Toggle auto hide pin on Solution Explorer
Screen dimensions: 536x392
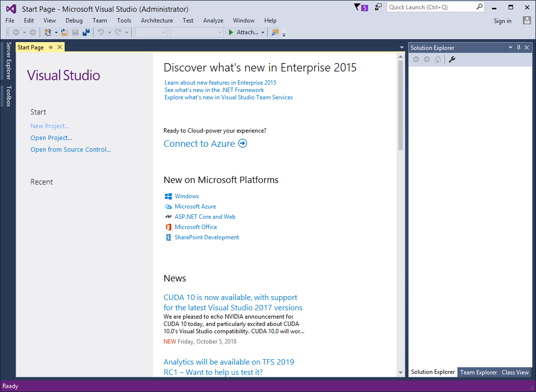click(x=518, y=47)
